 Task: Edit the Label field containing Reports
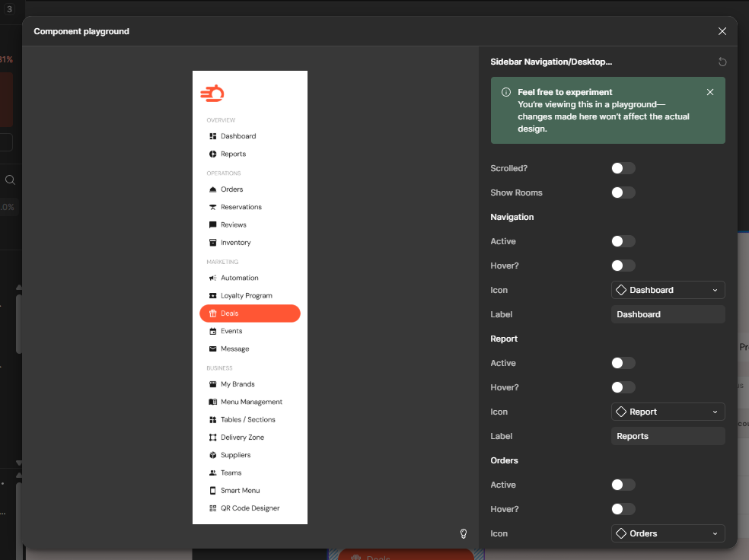click(668, 436)
